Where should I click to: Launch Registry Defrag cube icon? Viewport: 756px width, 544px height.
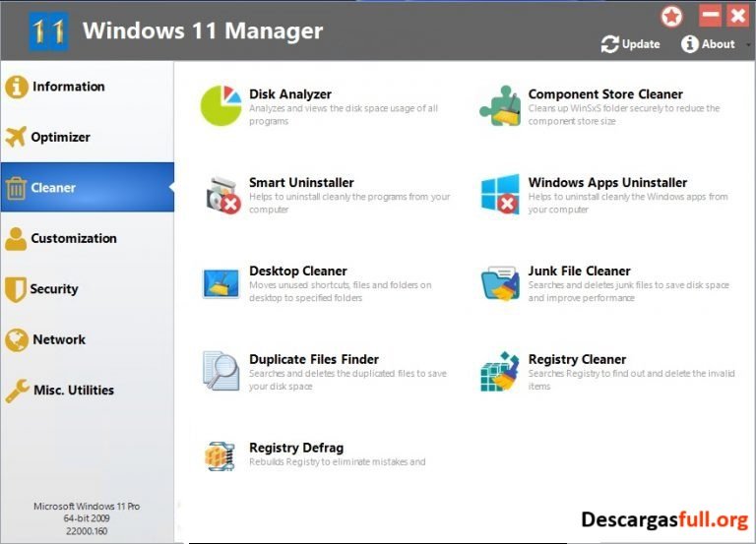(220, 455)
